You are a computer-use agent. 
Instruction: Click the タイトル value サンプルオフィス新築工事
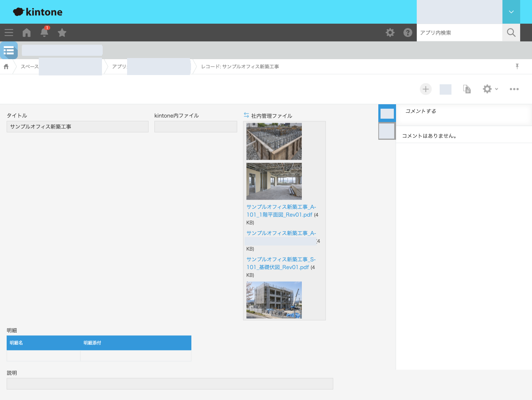click(41, 127)
